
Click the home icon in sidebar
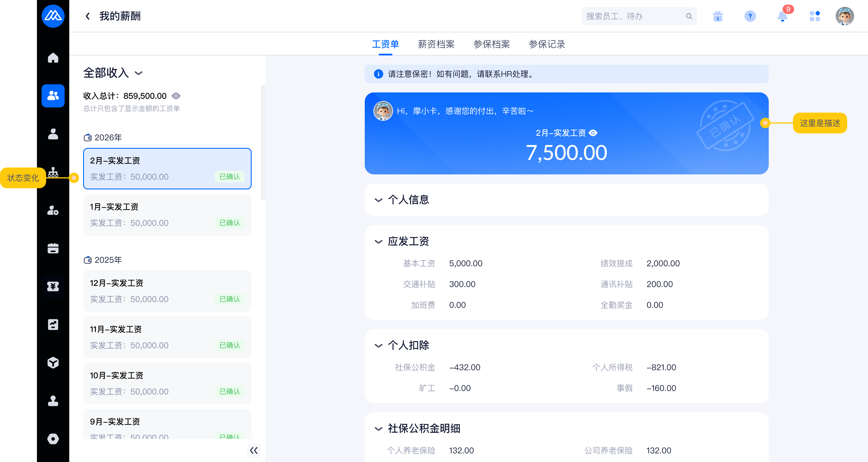(x=53, y=58)
